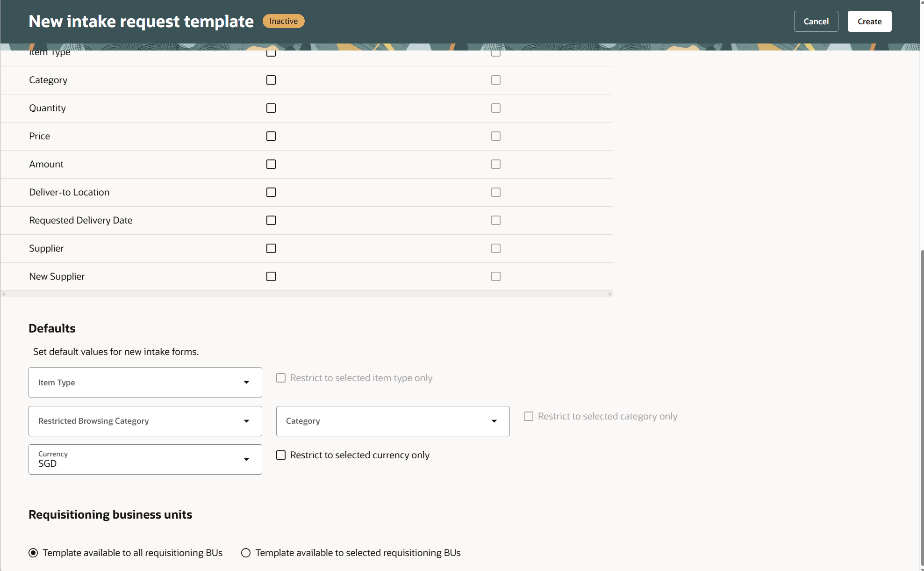Tick the first checkbox for Requested Delivery Date
Viewport: 924px width, 571px height.
pyautogui.click(x=271, y=220)
